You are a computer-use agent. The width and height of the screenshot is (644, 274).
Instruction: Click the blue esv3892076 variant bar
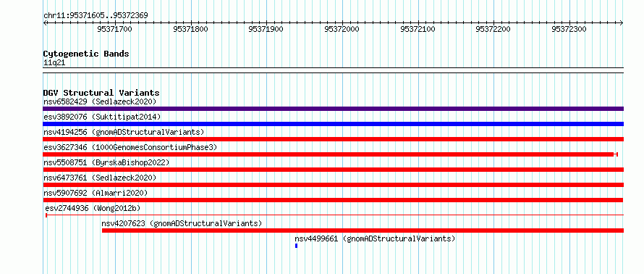coord(333,124)
